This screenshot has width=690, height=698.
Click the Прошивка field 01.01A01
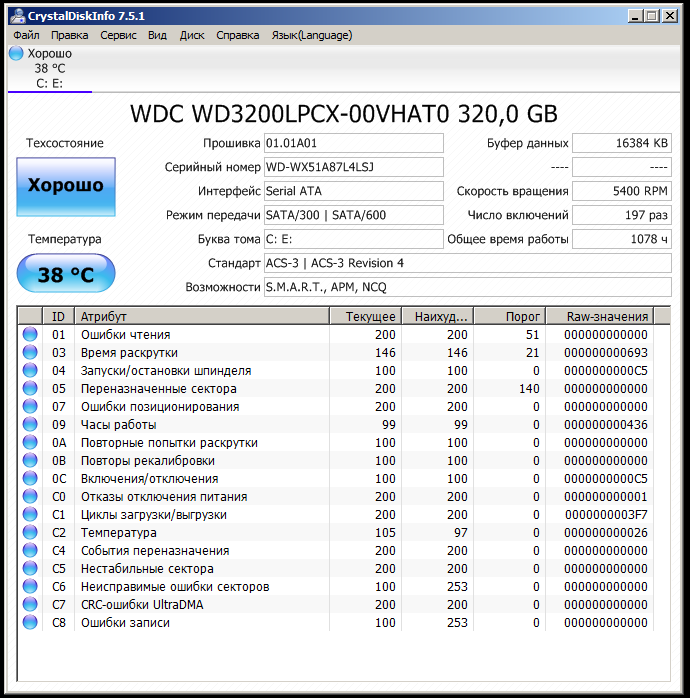coord(354,143)
